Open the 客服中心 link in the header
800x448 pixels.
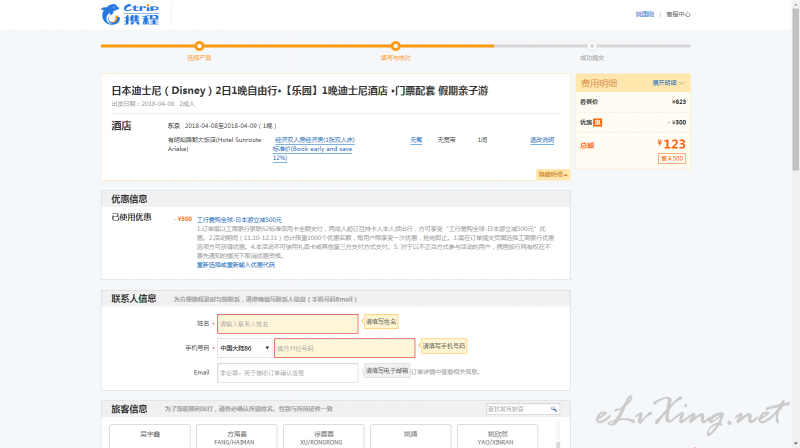[678, 14]
